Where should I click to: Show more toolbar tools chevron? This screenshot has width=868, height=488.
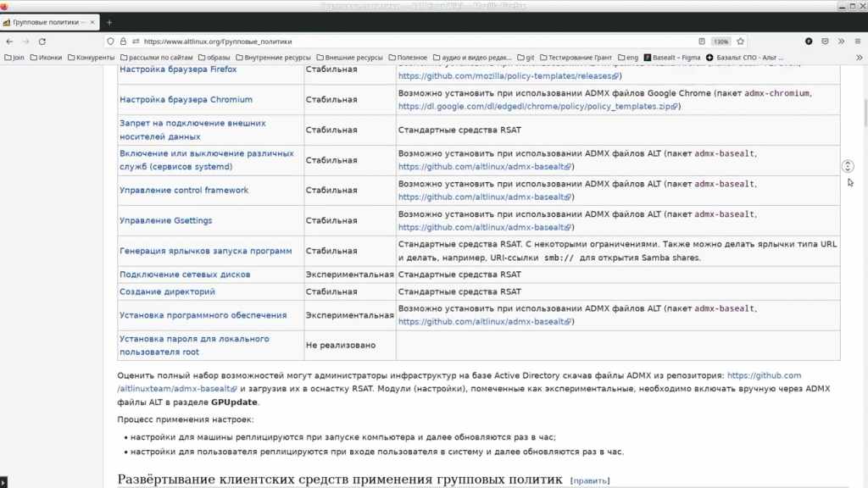[x=841, y=42]
